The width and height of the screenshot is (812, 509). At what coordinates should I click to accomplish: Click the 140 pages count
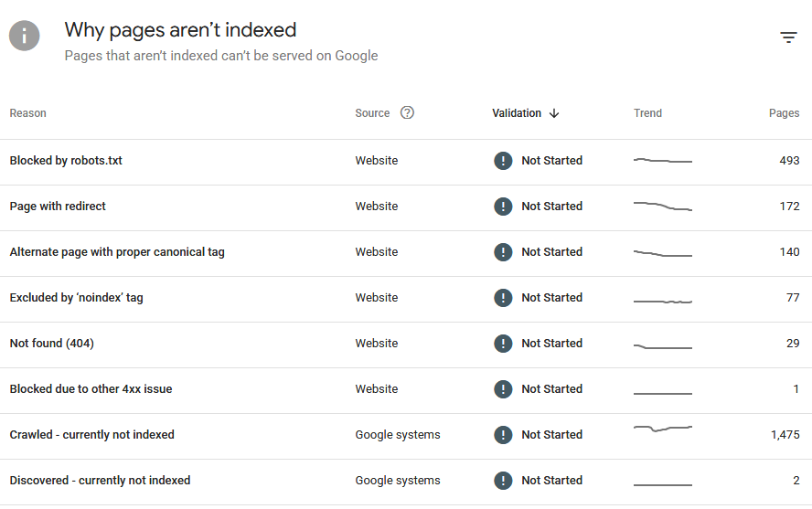click(x=789, y=252)
